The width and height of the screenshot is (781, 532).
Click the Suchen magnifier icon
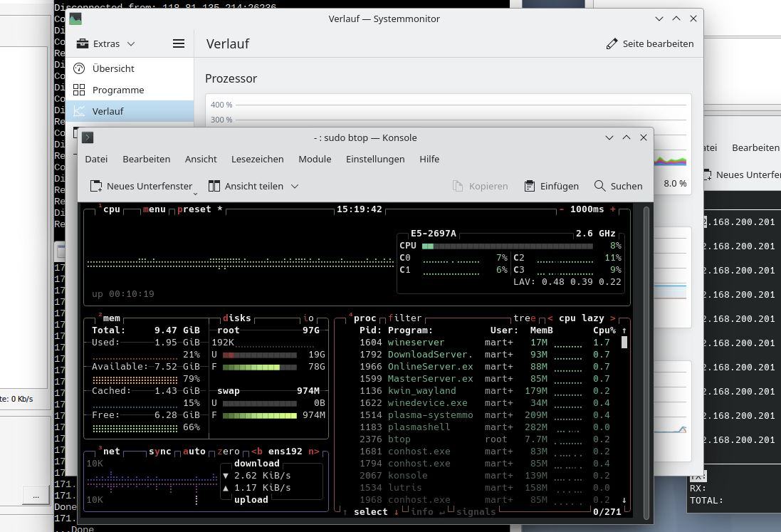599,186
